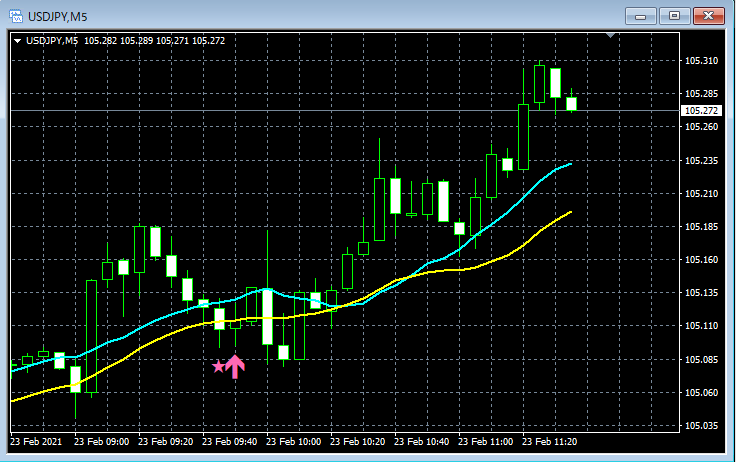Click the USDJPY,M5 title bar text
The image size is (736, 462).
[58, 17]
